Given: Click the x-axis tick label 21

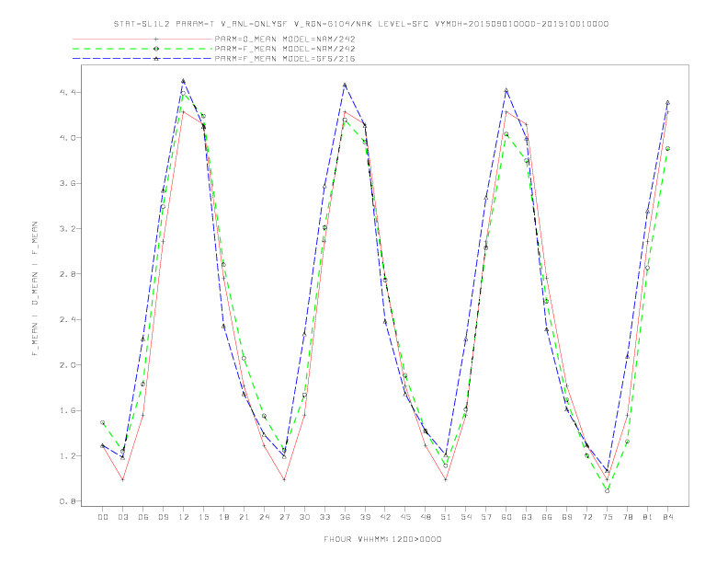Looking at the screenshot, I should coord(244,517).
